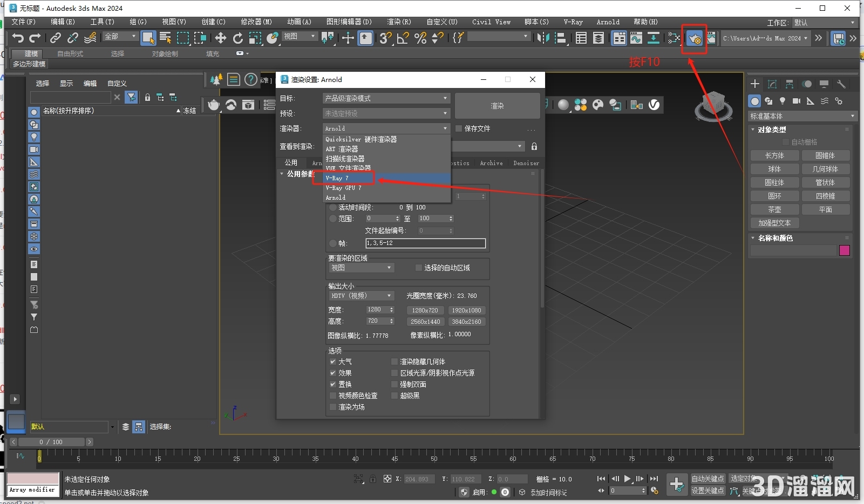Enable the 保存文件 checkbox
This screenshot has width=864, height=504.
coord(459,128)
